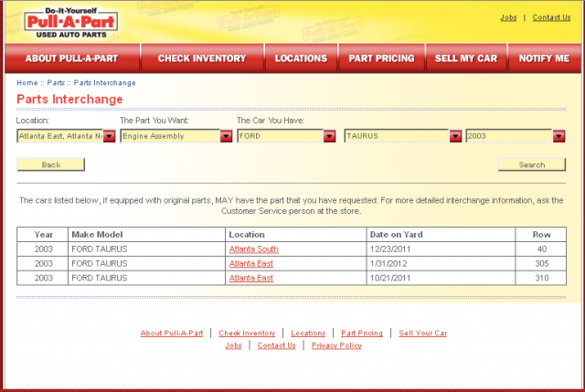Open Check Inventory nav tab

click(x=202, y=58)
